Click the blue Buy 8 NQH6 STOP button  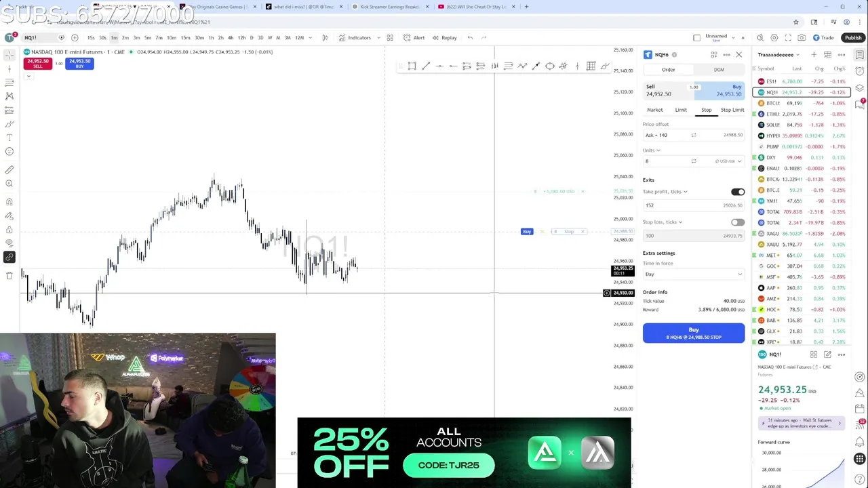coord(694,333)
